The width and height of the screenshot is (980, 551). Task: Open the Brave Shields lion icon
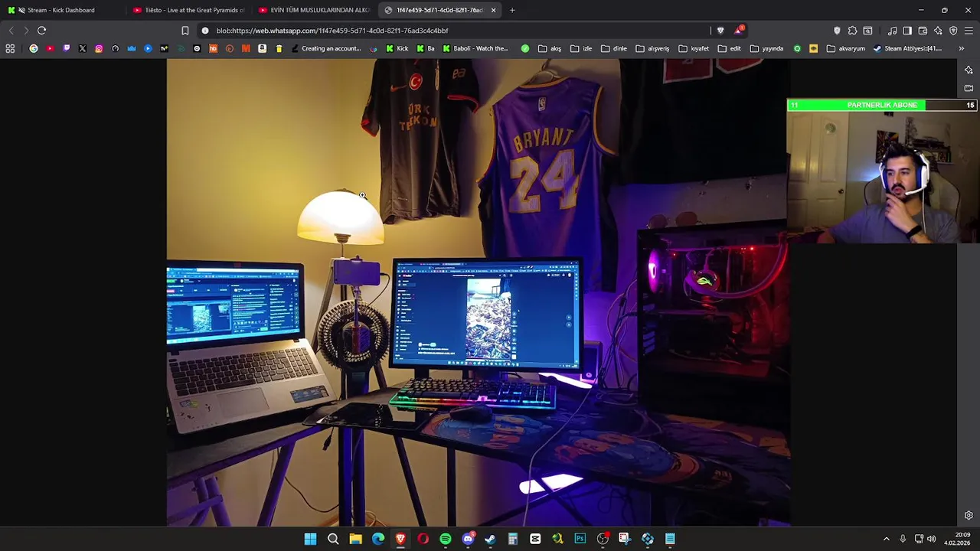point(720,31)
